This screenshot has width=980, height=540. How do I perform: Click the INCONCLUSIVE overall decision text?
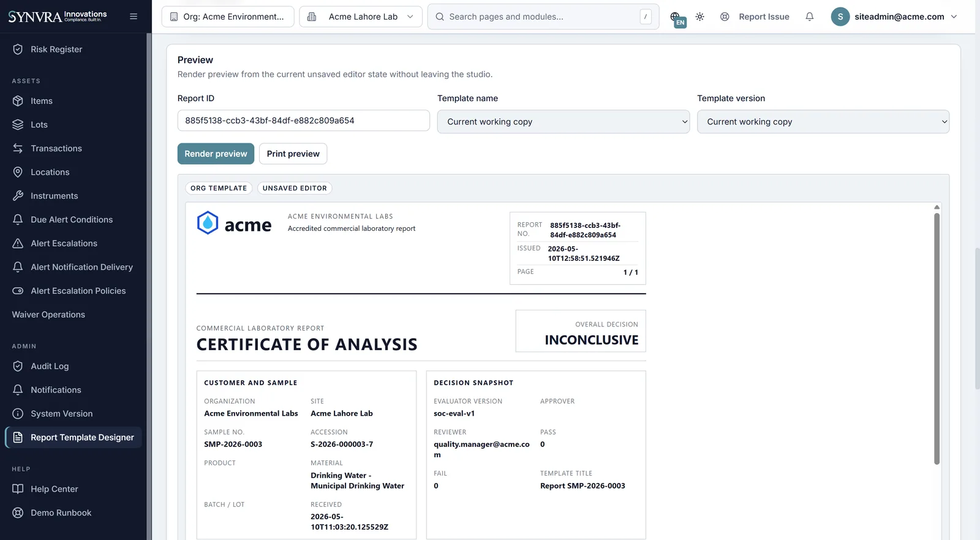pyautogui.click(x=592, y=340)
